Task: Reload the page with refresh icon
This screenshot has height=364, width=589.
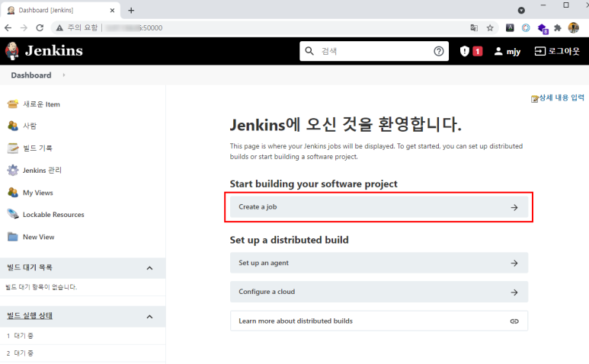Action: point(40,27)
